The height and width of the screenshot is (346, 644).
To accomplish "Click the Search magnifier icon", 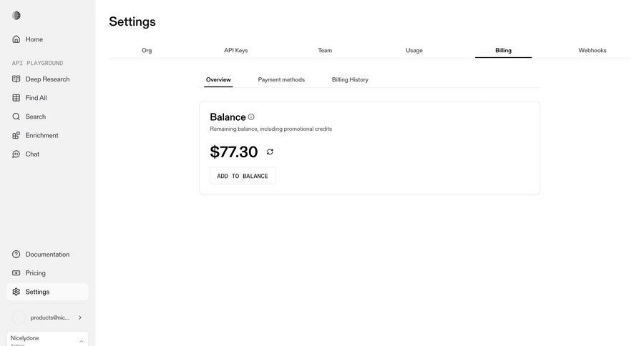I will (16, 117).
